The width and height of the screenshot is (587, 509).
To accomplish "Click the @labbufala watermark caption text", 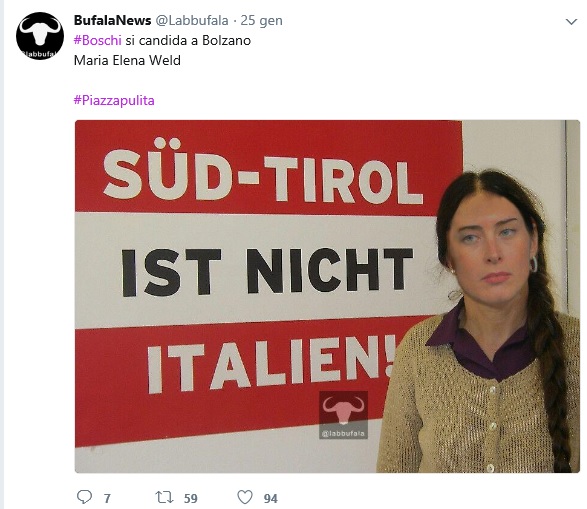I will pyautogui.click(x=343, y=434).
